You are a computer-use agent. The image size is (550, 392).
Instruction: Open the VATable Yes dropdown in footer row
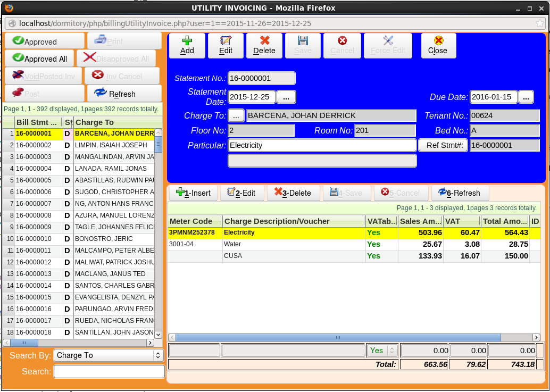pyautogui.click(x=381, y=351)
